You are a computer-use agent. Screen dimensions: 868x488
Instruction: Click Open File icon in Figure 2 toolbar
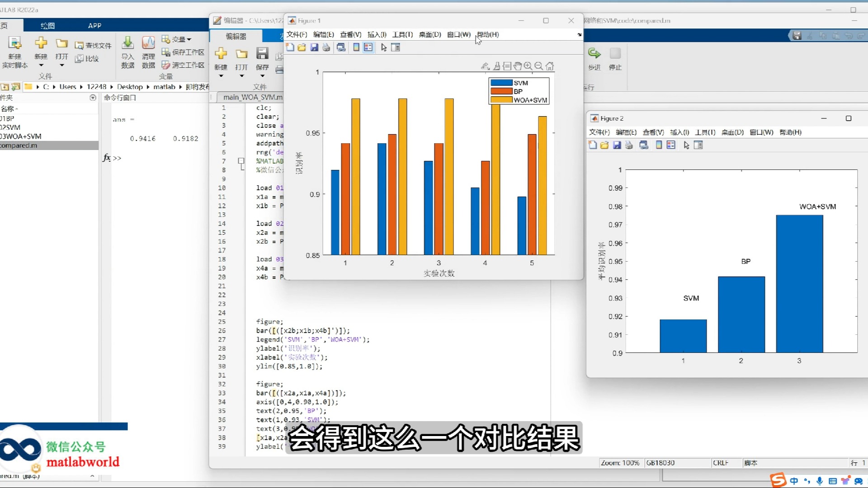(604, 145)
